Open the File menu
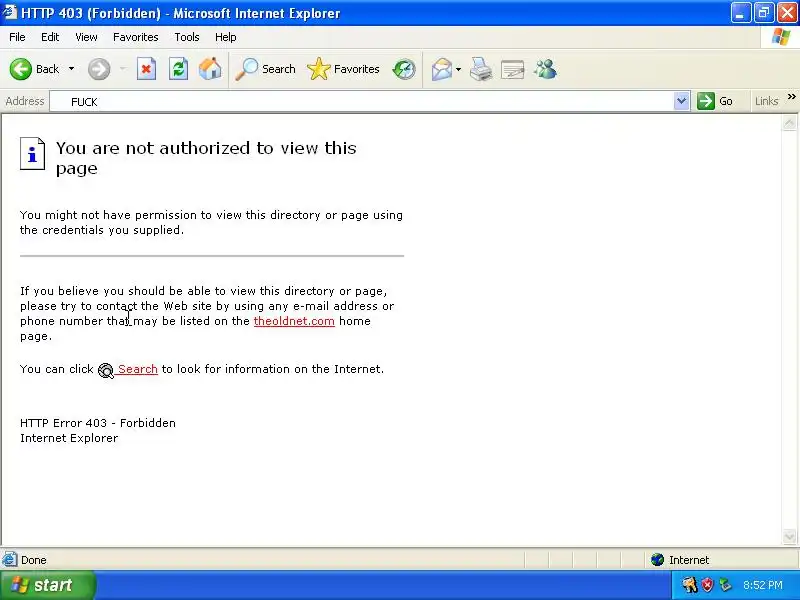This screenshot has height=600, width=800. [17, 37]
